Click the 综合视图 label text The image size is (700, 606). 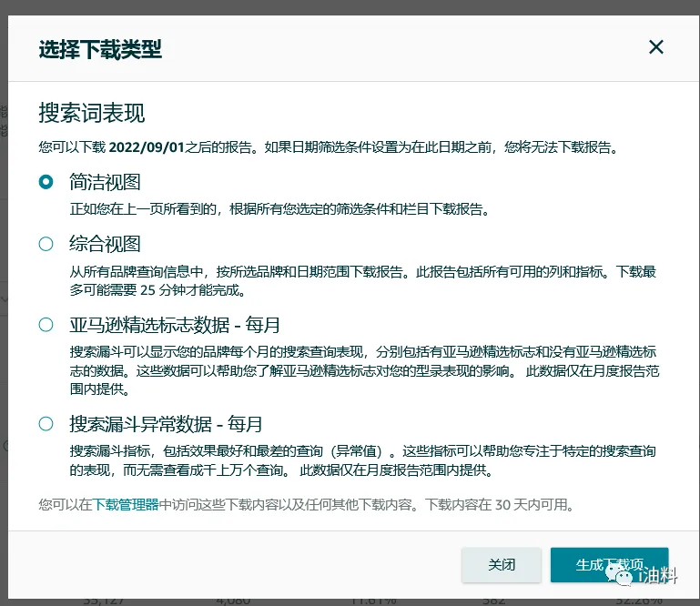point(105,244)
